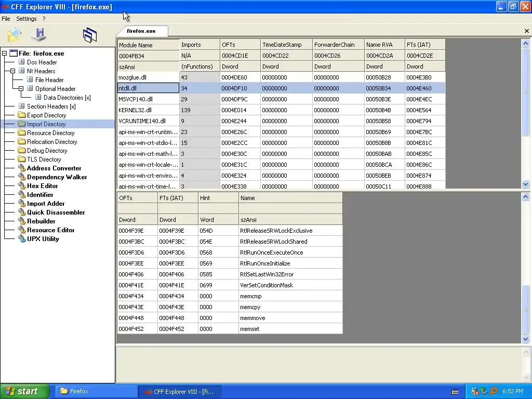Switch to the firefox.exe document tab
This screenshot has height=399, width=532.
click(141, 31)
